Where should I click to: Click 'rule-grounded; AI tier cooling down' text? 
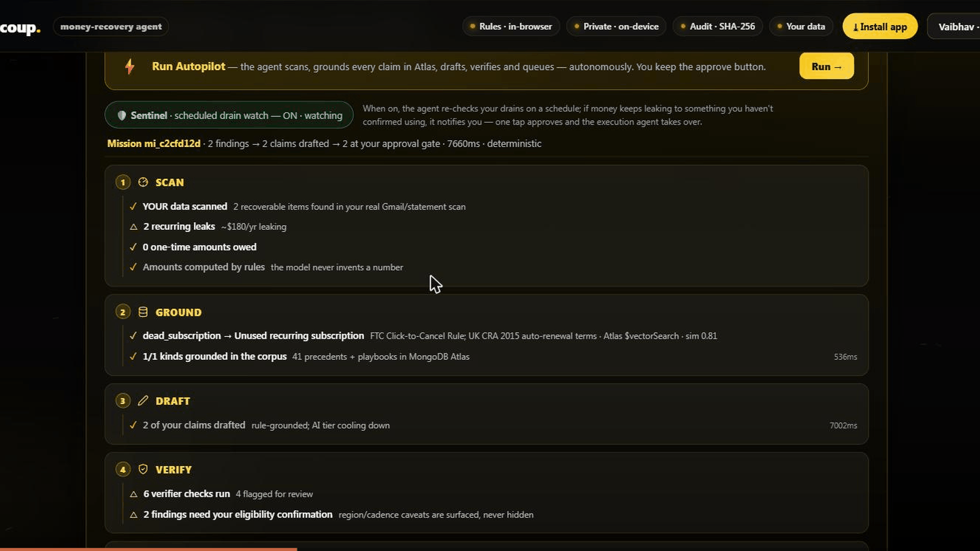click(321, 425)
